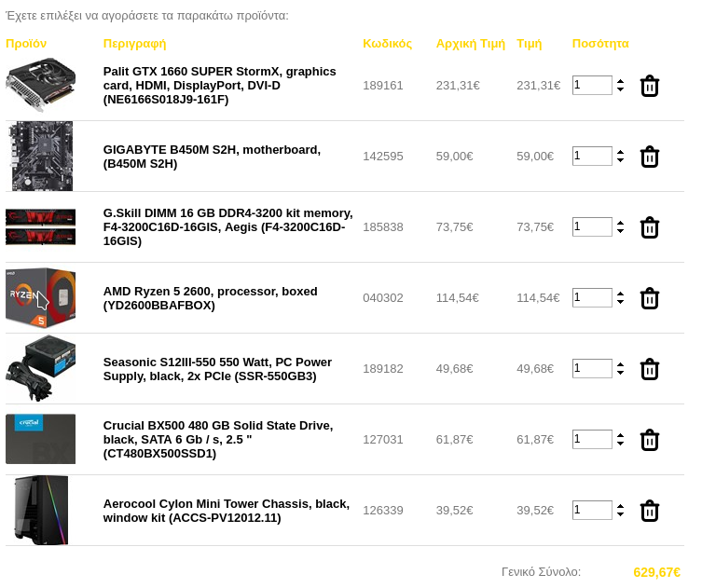Delete the Palit GTX 1660 SUPER item
The height and width of the screenshot is (588, 702).
[x=649, y=86]
